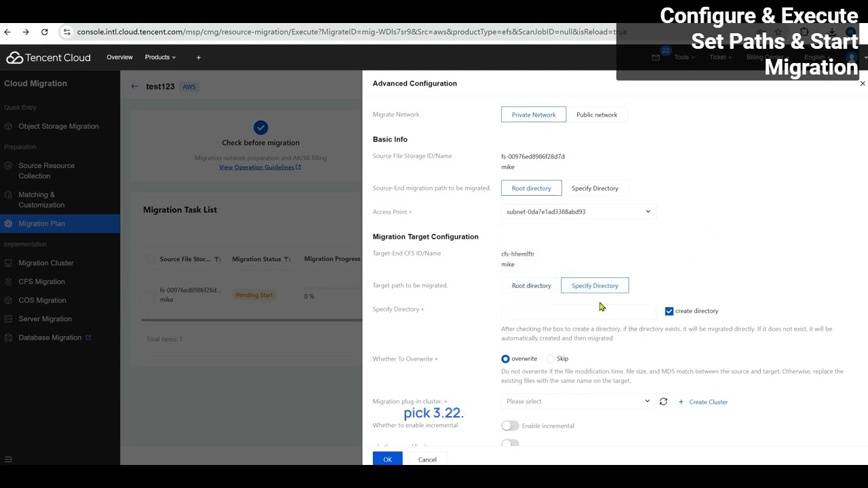Image resolution: width=868 pixels, height=488 pixels.
Task: Open CFS Migration in sidebar
Action: point(41,281)
